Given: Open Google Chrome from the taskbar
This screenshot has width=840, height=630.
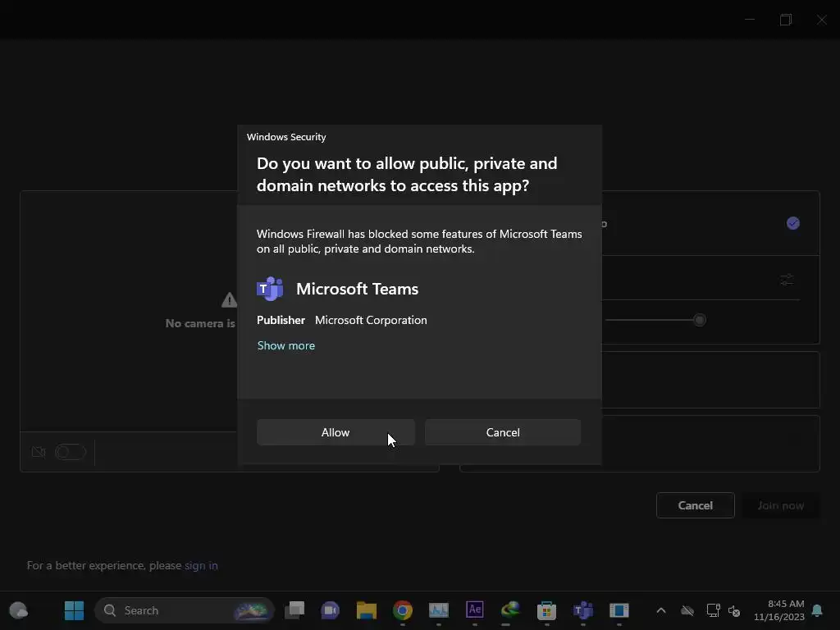Looking at the screenshot, I should (402, 610).
